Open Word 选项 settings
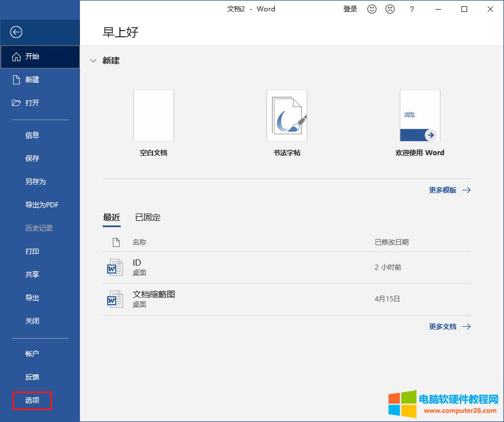Viewport: 504px width, 422px height. point(32,400)
